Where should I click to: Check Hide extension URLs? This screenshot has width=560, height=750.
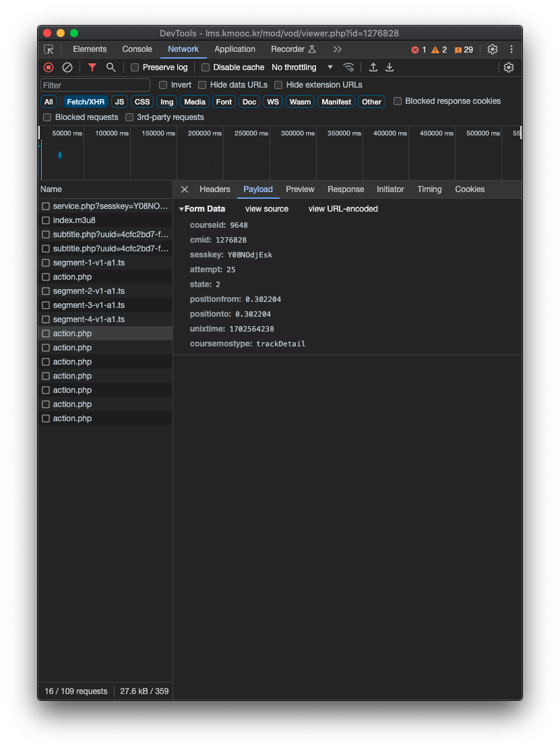(x=278, y=85)
